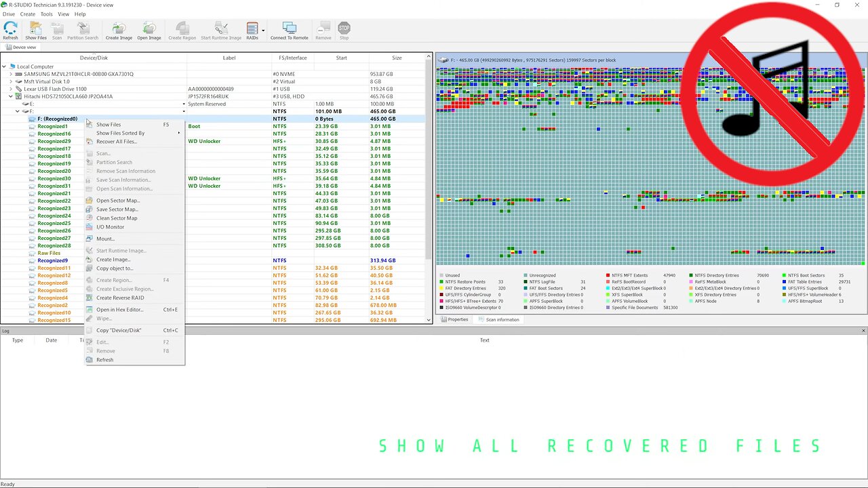Viewport: 868px width, 488px height.
Task: Open the View menu
Action: pos(63,14)
